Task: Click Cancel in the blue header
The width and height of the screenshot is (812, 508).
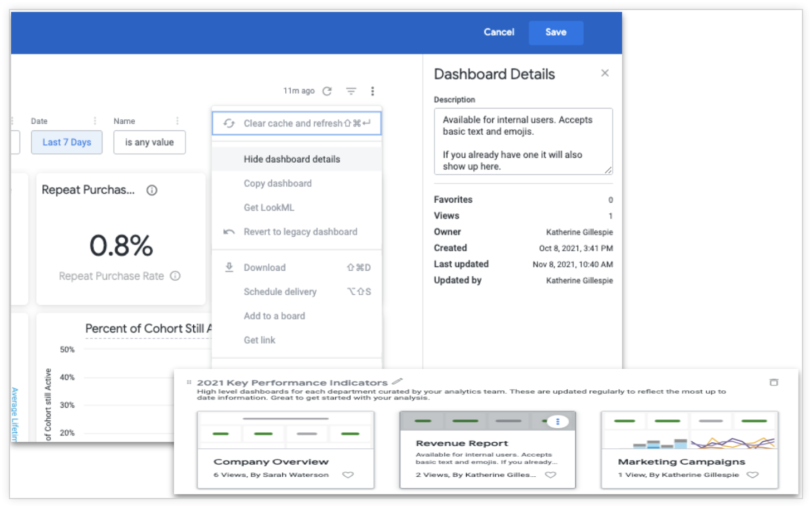Action: click(x=498, y=32)
